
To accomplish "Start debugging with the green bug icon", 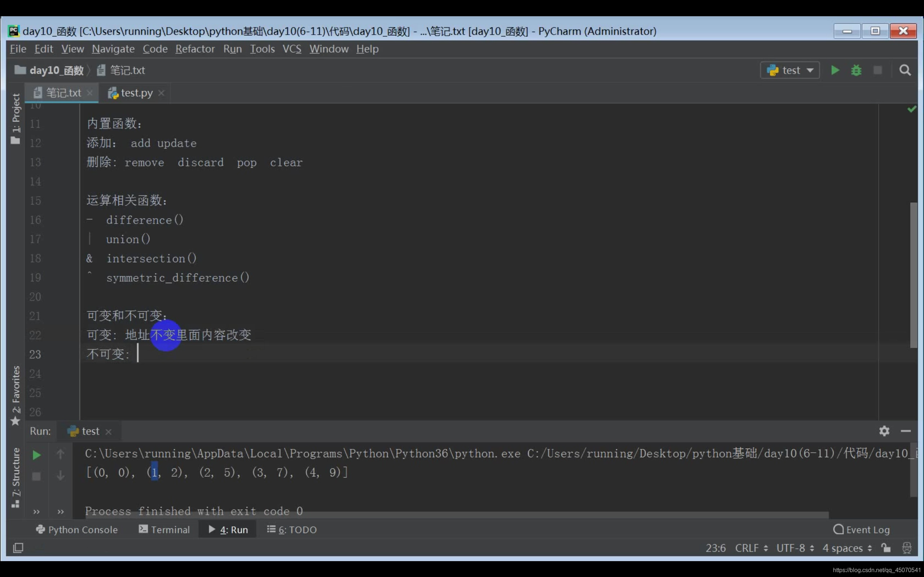I will [856, 70].
